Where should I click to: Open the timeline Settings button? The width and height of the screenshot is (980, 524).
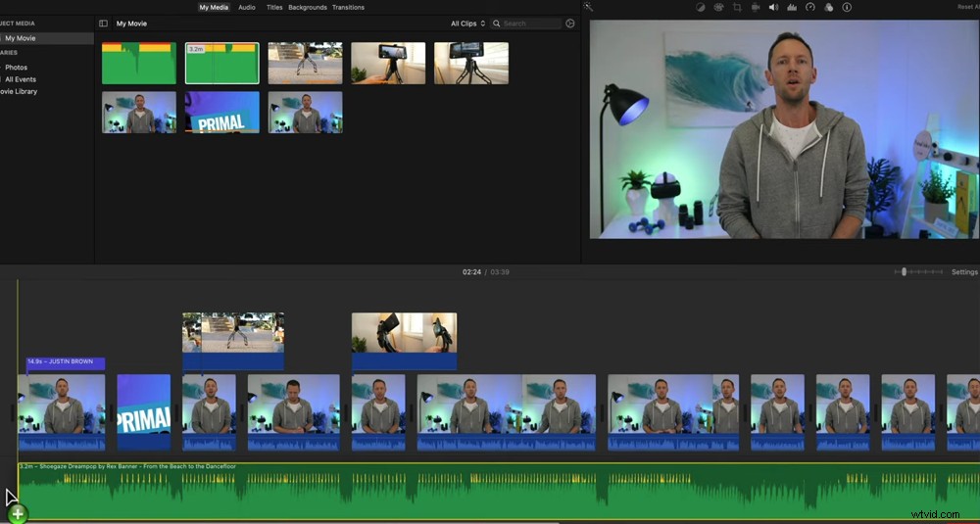click(x=964, y=272)
